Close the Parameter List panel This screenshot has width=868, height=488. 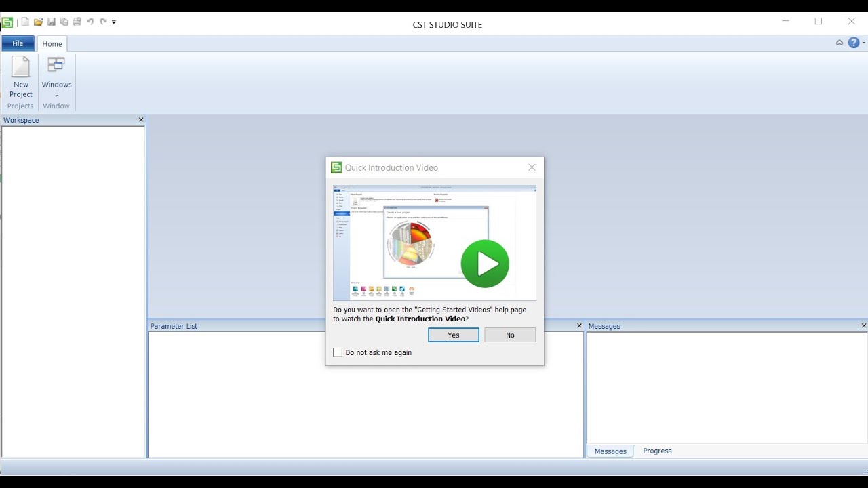579,326
